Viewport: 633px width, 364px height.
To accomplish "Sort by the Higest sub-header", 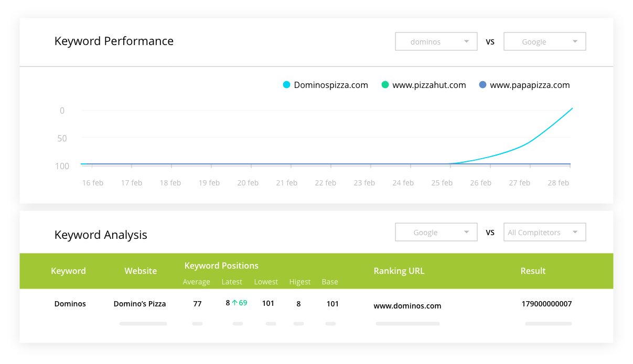I will pyautogui.click(x=300, y=282).
